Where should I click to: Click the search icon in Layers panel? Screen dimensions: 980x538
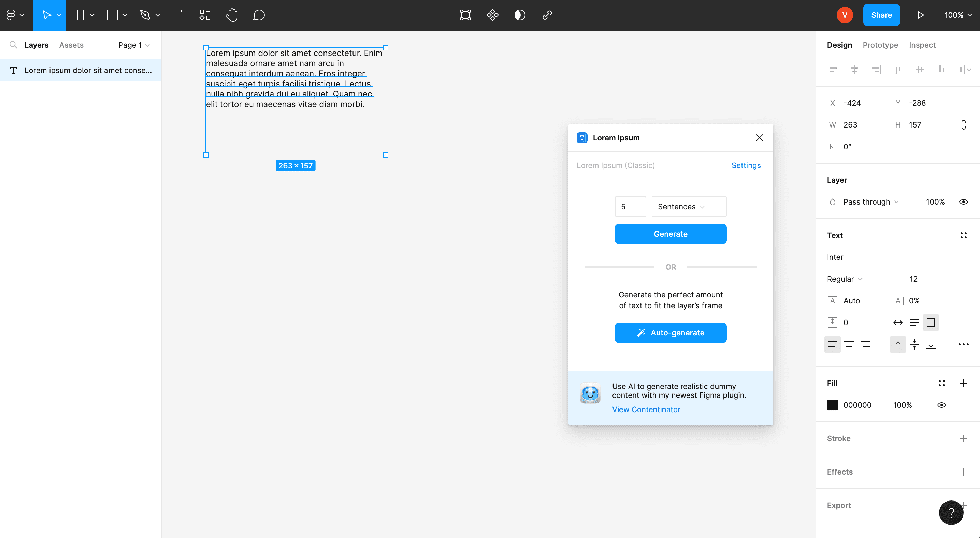(13, 45)
